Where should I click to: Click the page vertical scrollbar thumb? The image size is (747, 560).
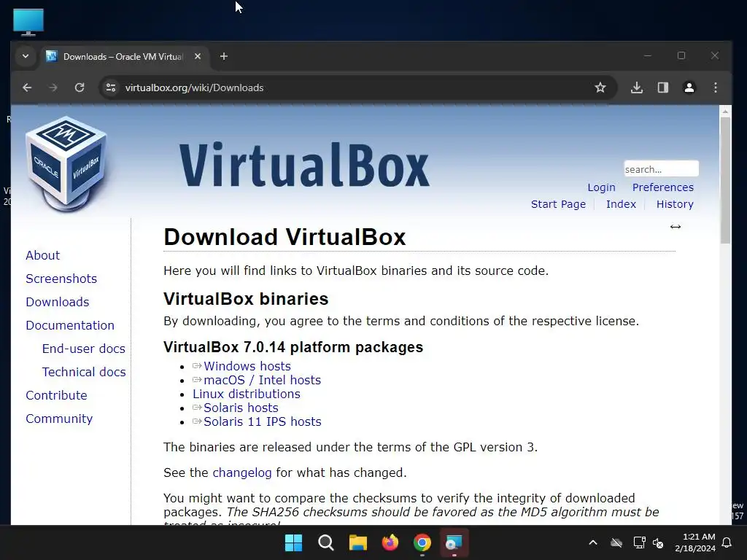[x=725, y=180]
